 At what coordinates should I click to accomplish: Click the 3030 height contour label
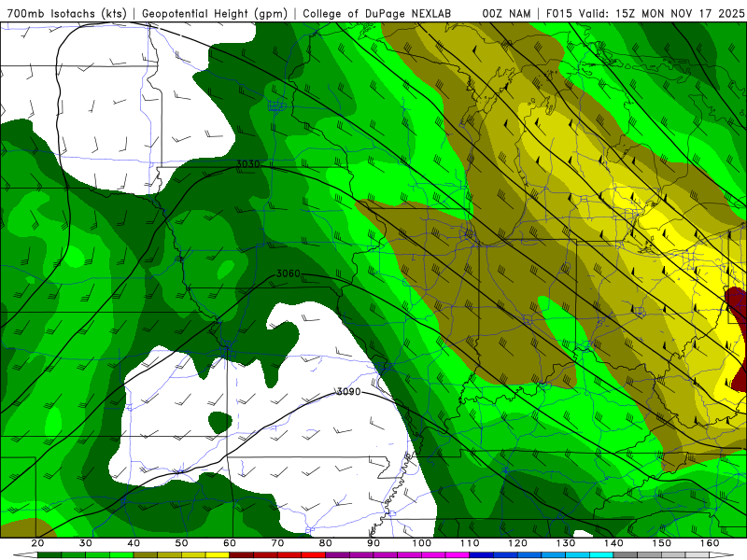tap(248, 164)
